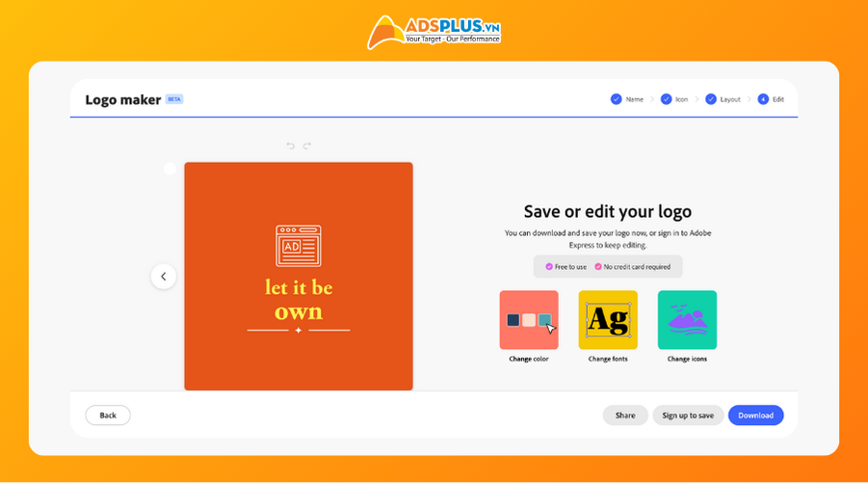The height and width of the screenshot is (483, 868).
Task: Click the undo arrow above the logo
Action: coord(291,146)
